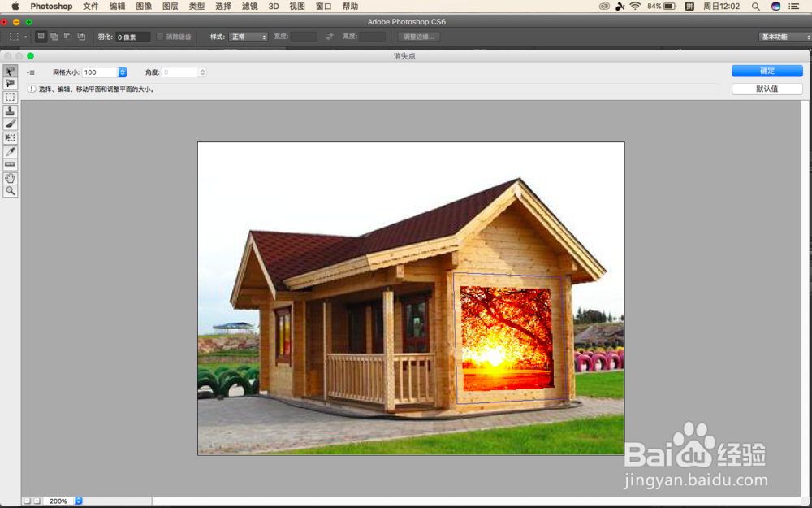This screenshot has height=508, width=812.
Task: Open the 滤镜 menu
Action: (249, 7)
